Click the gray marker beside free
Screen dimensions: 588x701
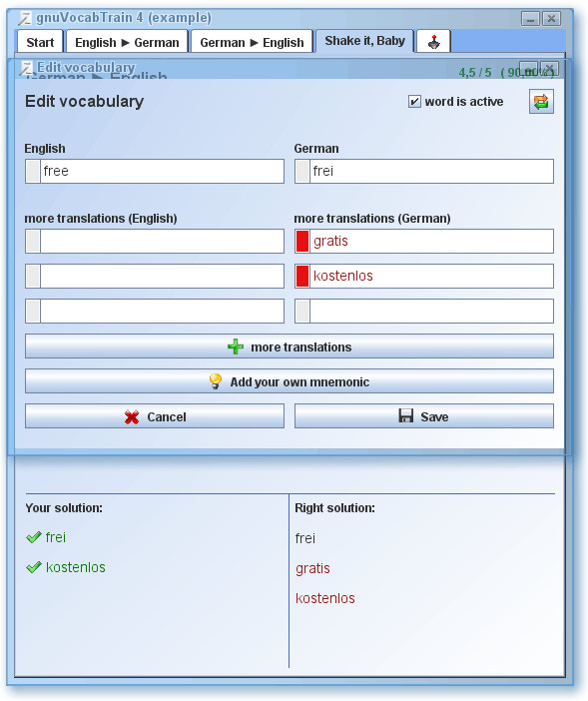coord(33,171)
